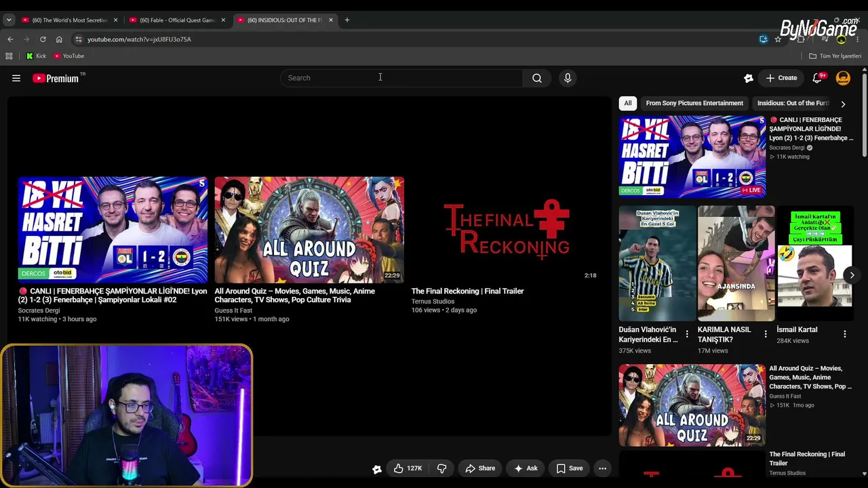
Task: Open Tüm Yer İşaretleri bookmarks folder
Action: (x=835, y=56)
